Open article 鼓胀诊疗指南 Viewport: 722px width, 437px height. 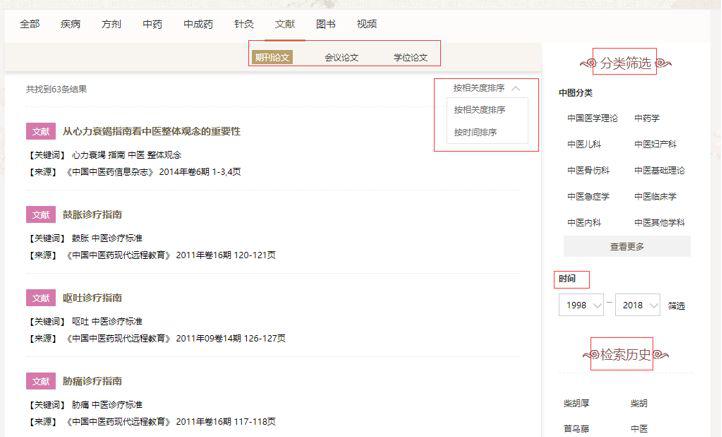coord(93,215)
